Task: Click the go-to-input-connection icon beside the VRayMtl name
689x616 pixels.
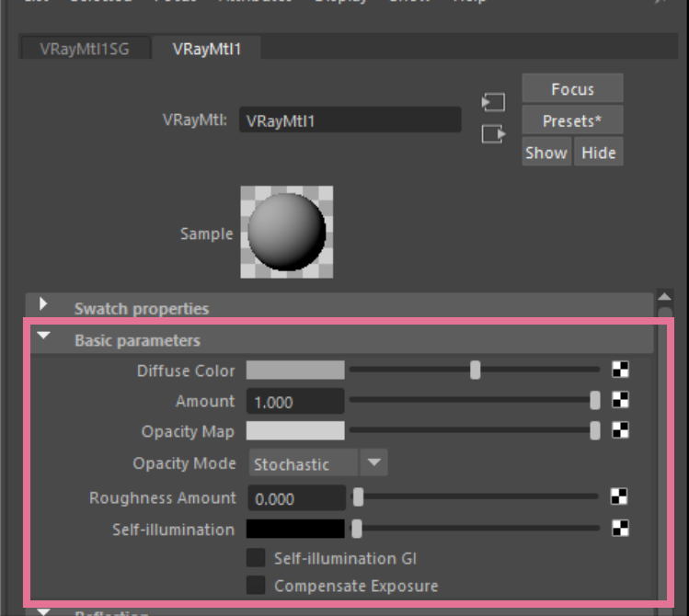Action: pyautogui.click(x=493, y=102)
